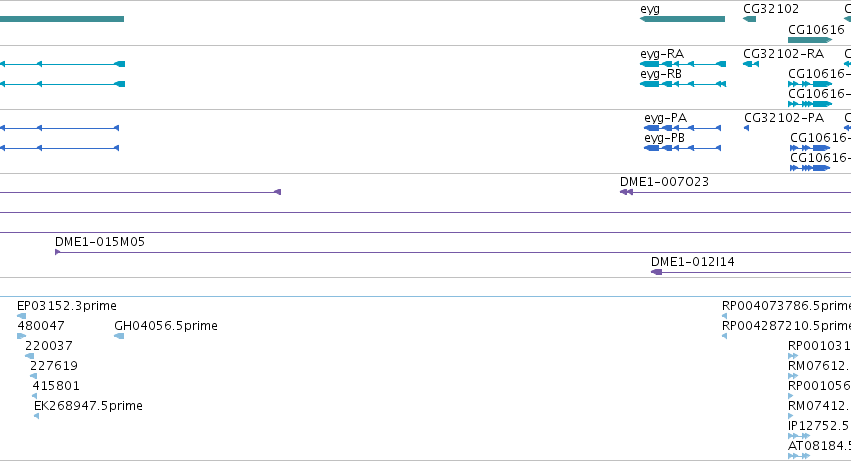The image size is (851, 461).
Task: Select the DME1-012I14 arrow end marker
Action: pos(657,272)
